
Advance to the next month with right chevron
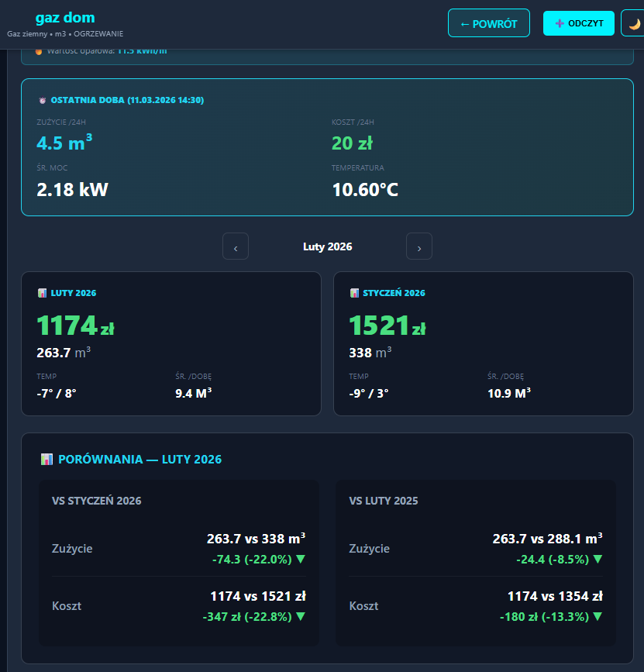tap(419, 246)
